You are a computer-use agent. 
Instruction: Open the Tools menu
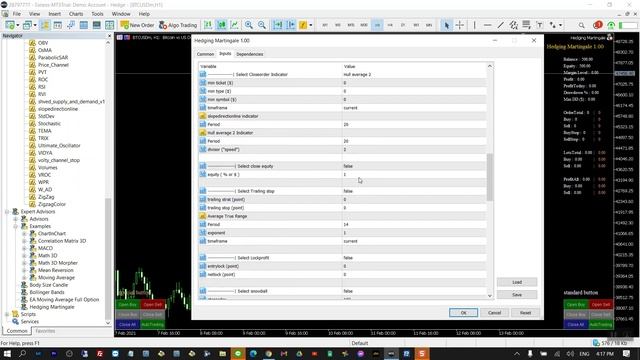[97, 14]
